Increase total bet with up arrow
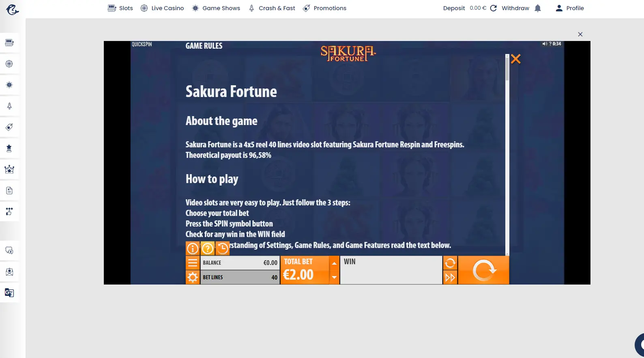The image size is (644, 358). (x=334, y=263)
